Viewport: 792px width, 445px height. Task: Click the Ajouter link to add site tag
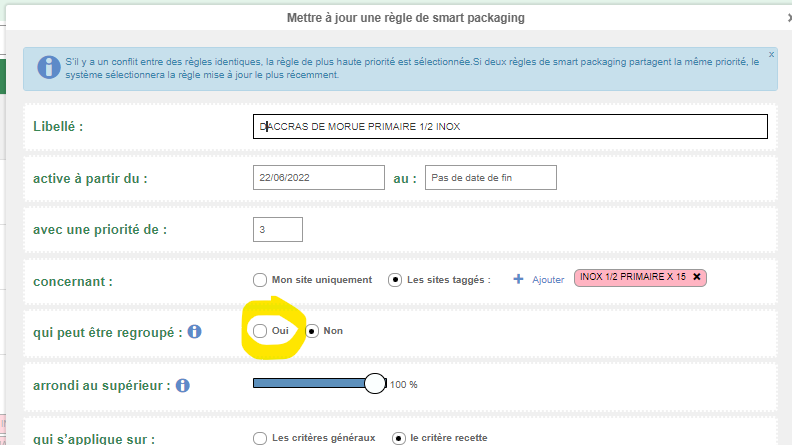(548, 280)
